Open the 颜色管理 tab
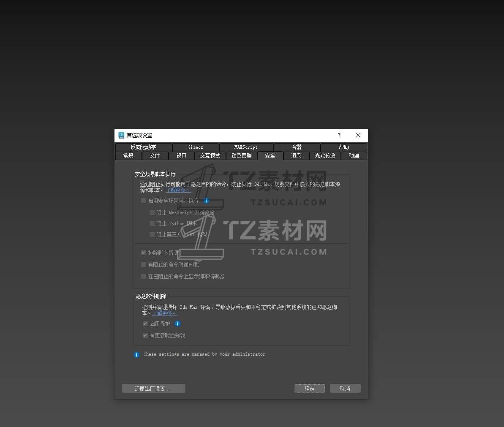Screen dimensions: 504x427 pyautogui.click(x=241, y=155)
